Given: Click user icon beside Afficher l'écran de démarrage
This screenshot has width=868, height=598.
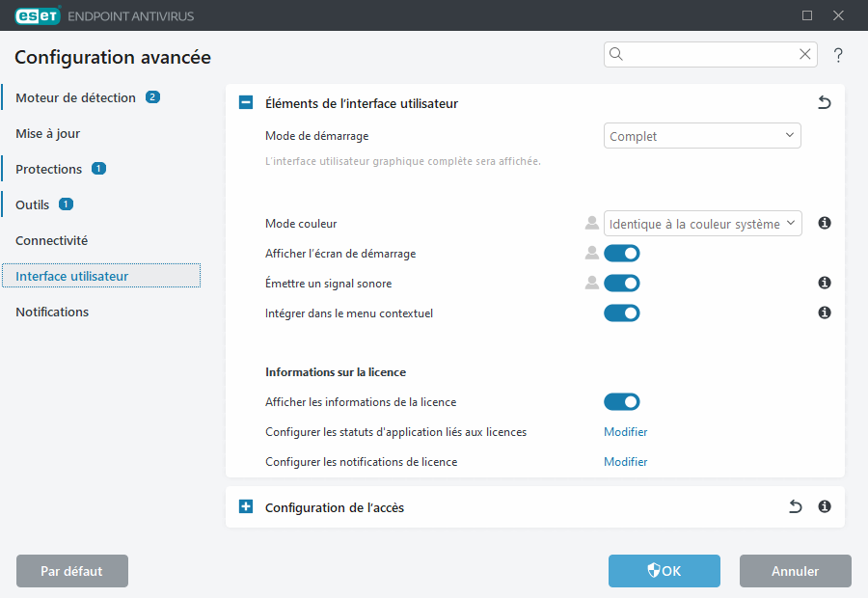Looking at the screenshot, I should pyautogui.click(x=592, y=253).
